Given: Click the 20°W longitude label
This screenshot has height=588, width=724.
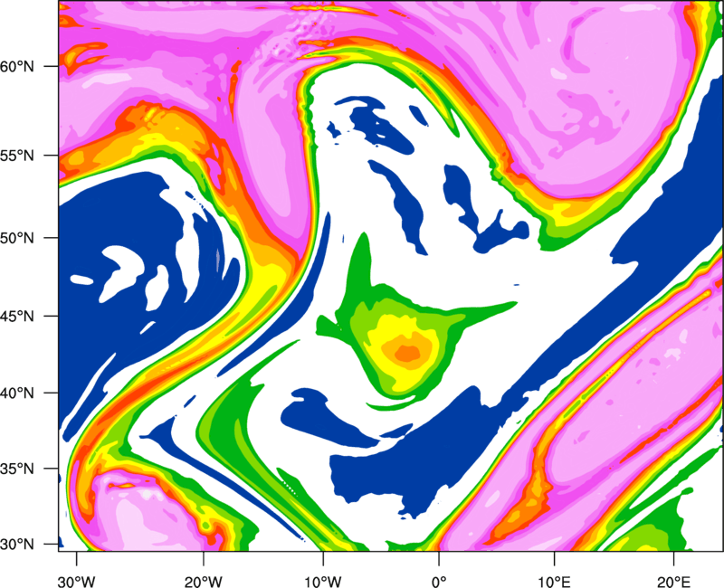Looking at the screenshot, I should 203,582.
